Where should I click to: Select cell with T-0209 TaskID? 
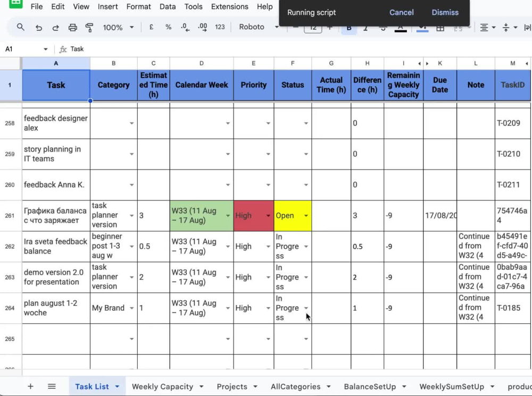(x=513, y=123)
